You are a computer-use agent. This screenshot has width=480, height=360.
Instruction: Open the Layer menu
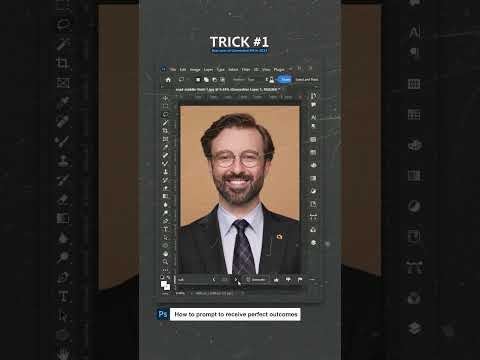click(208, 69)
